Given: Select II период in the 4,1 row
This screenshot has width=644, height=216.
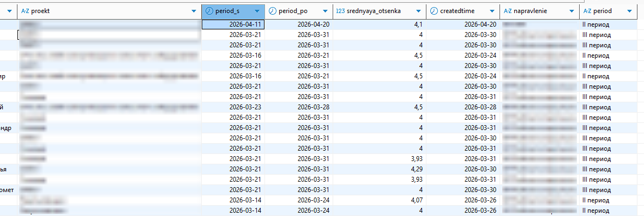Looking at the screenshot, I should click(596, 24).
